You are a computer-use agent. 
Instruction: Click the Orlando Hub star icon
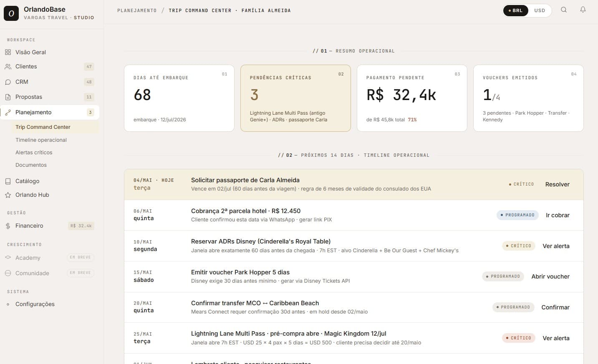click(8, 195)
